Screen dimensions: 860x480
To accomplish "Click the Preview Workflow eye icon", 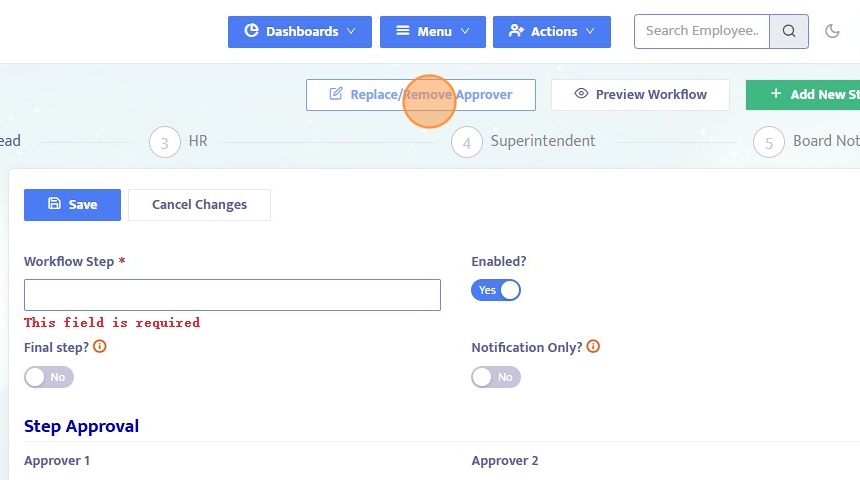I will pyautogui.click(x=581, y=94).
